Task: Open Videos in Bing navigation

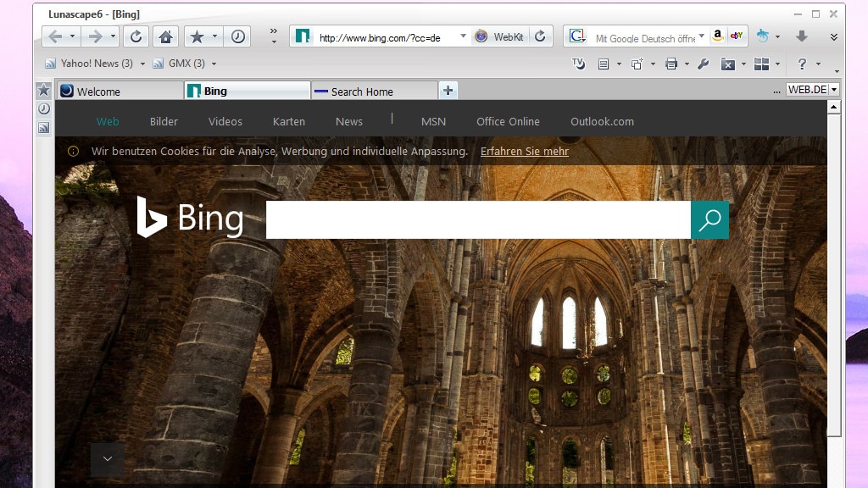Action: [225, 122]
